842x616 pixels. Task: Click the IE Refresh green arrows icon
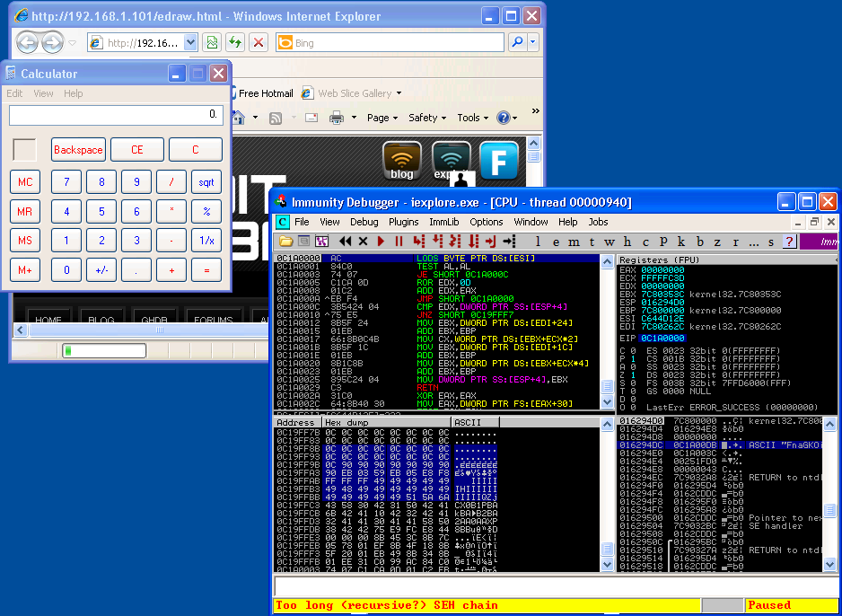click(234, 42)
